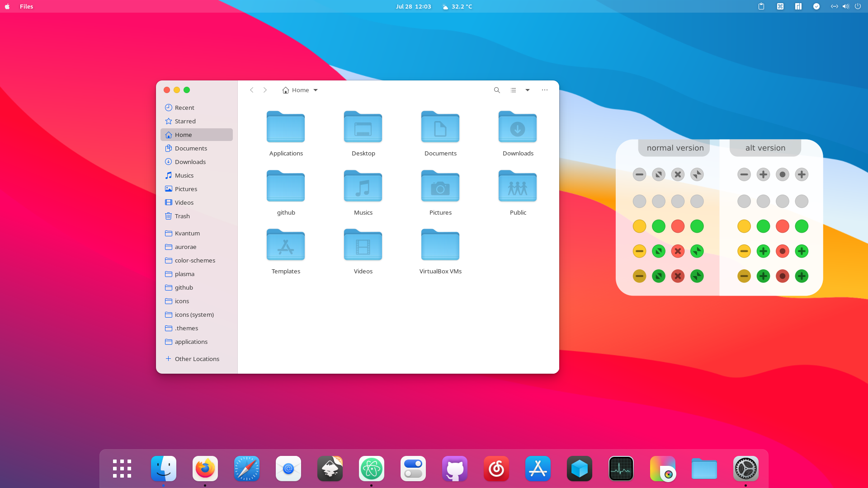Open the three-dots menu in Files
Screen dimensions: 868x488
544,90
